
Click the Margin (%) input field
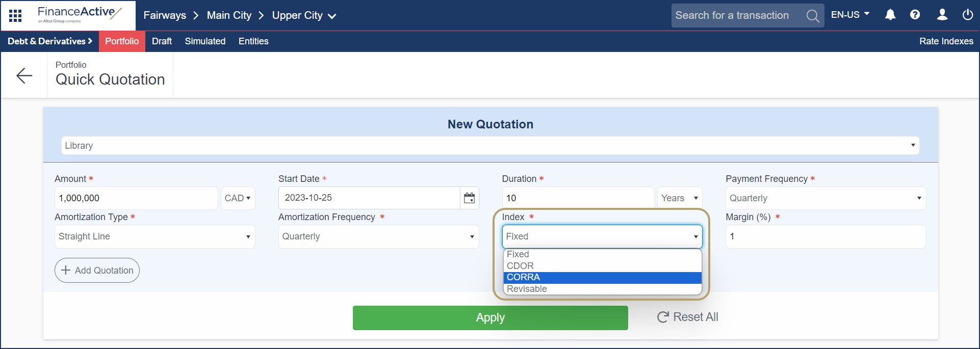(825, 236)
